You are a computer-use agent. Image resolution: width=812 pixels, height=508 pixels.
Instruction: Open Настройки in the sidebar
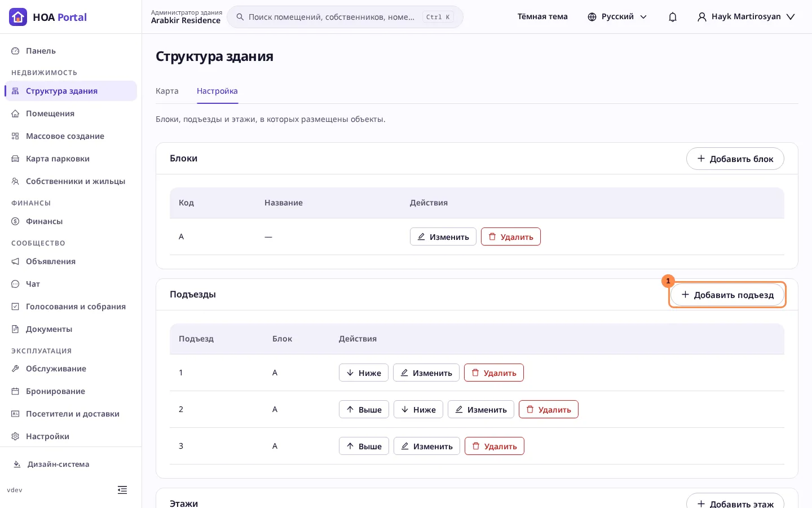pos(70,436)
